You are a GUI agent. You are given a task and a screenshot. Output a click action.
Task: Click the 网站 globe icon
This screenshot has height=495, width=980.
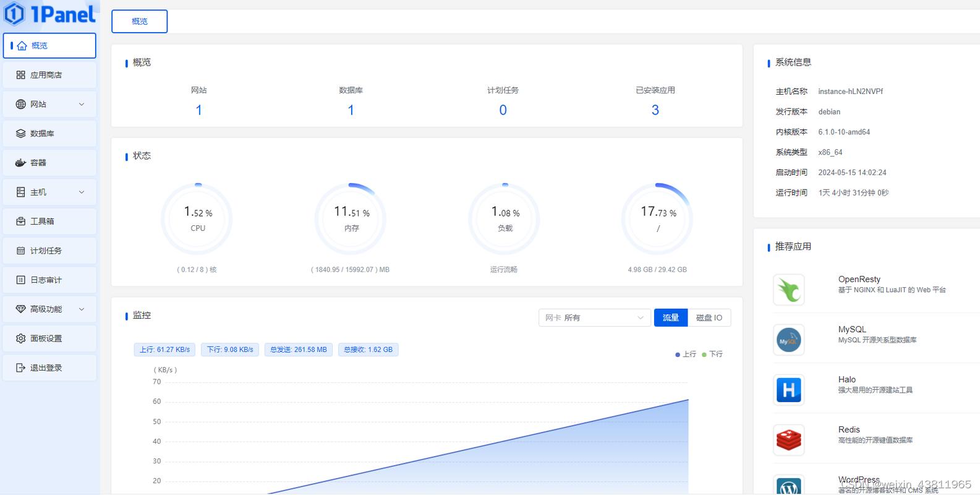pos(20,104)
